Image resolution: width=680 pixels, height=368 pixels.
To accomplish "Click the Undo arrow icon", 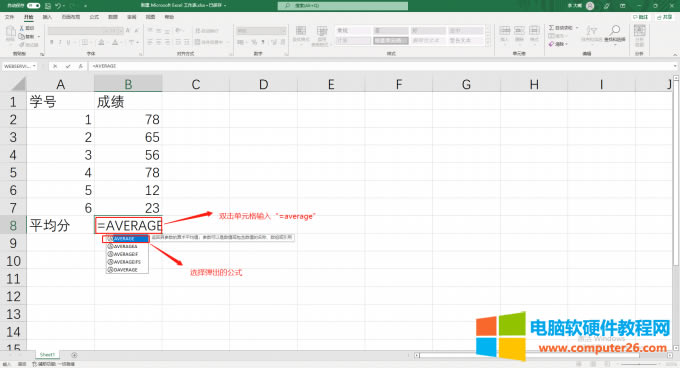I will (x=58, y=6).
